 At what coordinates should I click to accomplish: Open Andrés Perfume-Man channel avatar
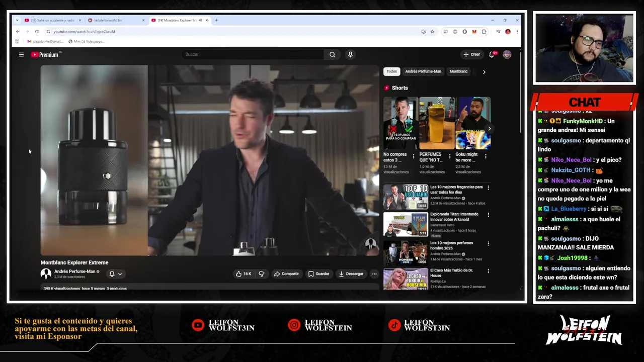46,274
